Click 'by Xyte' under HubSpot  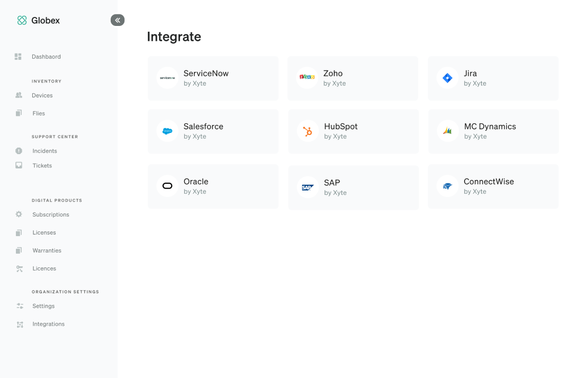point(335,137)
